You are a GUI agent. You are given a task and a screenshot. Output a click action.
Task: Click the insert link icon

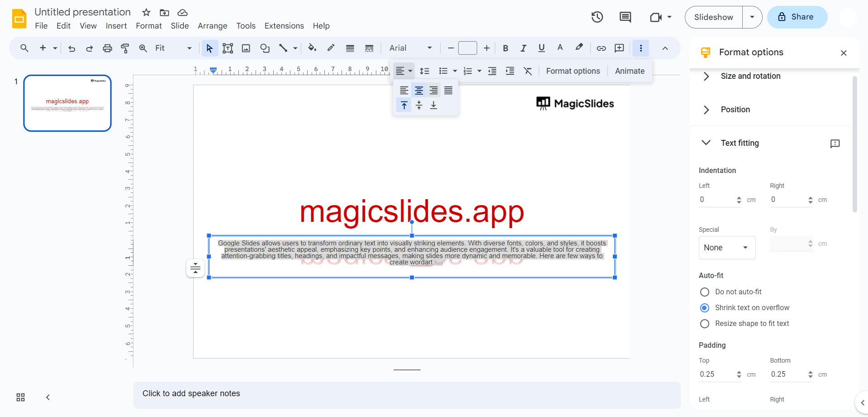click(x=601, y=48)
